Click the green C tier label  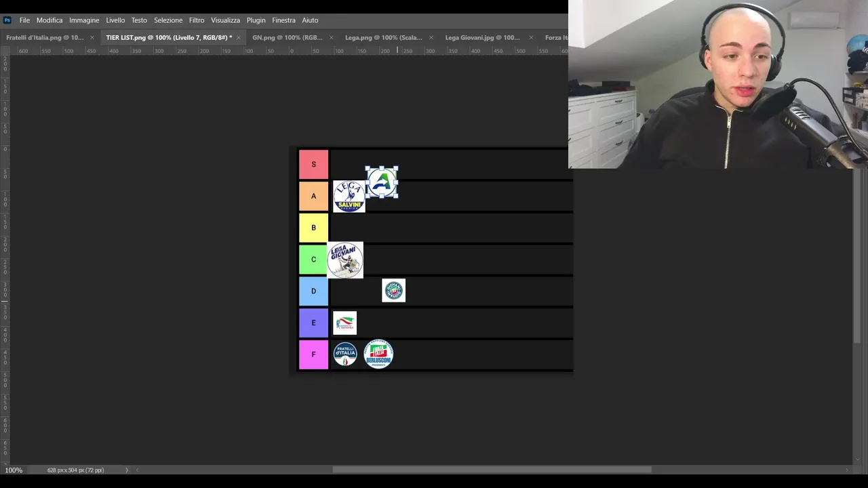(x=313, y=260)
